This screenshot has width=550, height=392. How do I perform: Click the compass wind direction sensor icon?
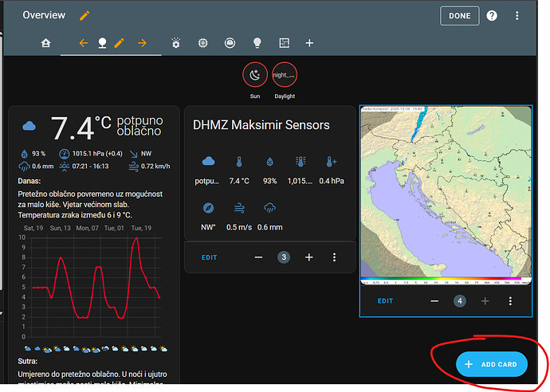pyautogui.click(x=208, y=208)
